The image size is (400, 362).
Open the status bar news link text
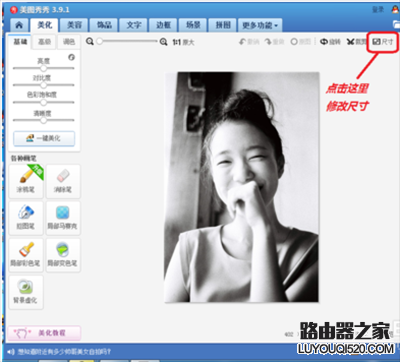[x=64, y=352]
